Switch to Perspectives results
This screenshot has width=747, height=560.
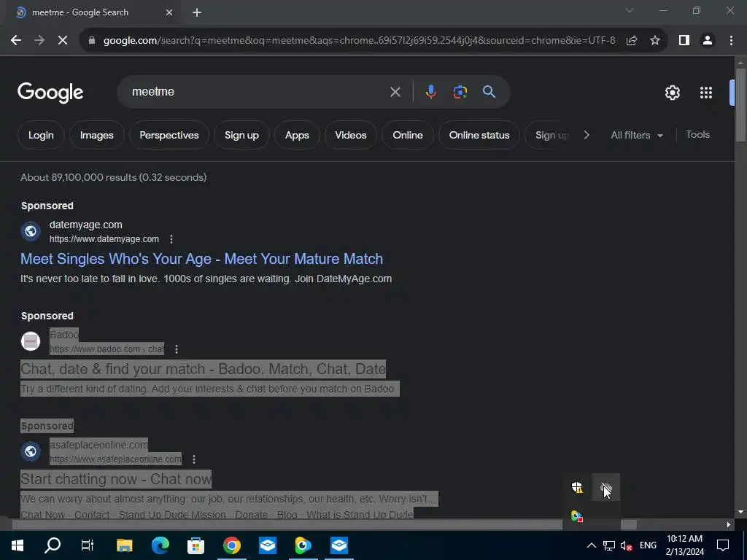coord(169,135)
